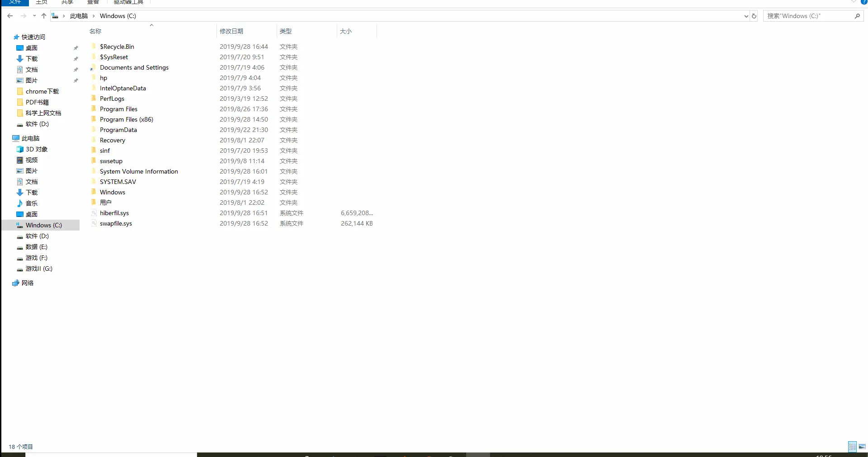Navigate back using the back arrow
This screenshot has width=868, height=457.
(10, 16)
